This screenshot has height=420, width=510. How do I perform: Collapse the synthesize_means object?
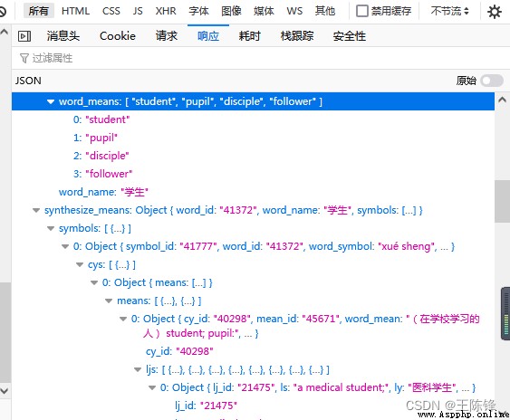point(36,210)
